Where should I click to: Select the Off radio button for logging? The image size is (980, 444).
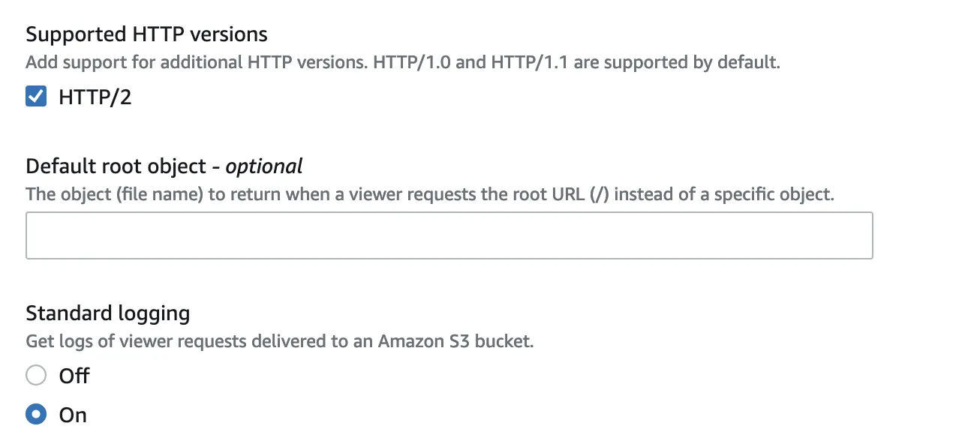36,375
